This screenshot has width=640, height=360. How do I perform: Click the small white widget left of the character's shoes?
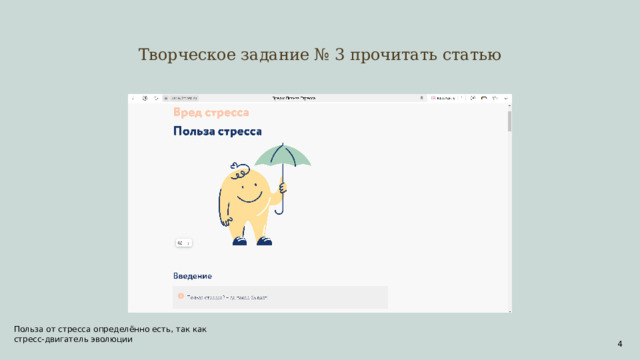[184, 243]
